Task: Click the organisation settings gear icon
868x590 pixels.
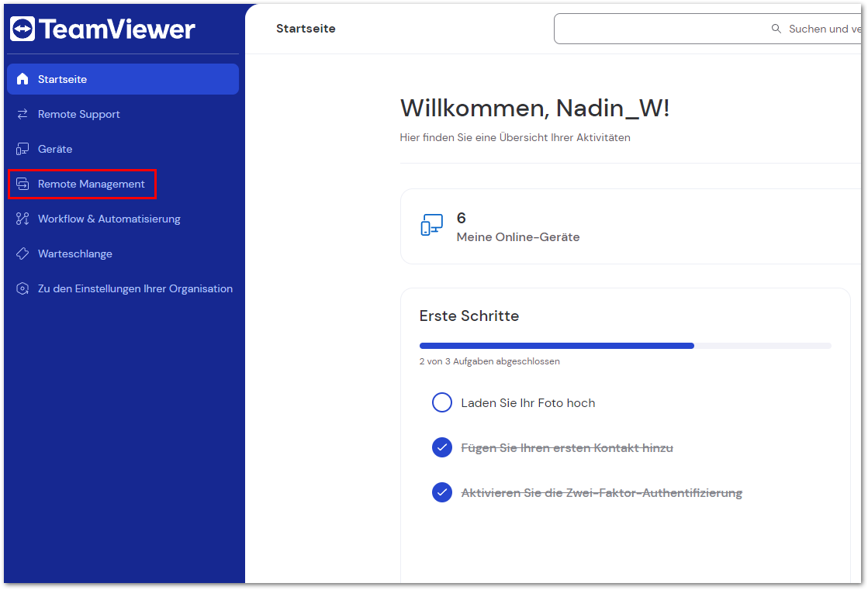Action: (x=22, y=288)
